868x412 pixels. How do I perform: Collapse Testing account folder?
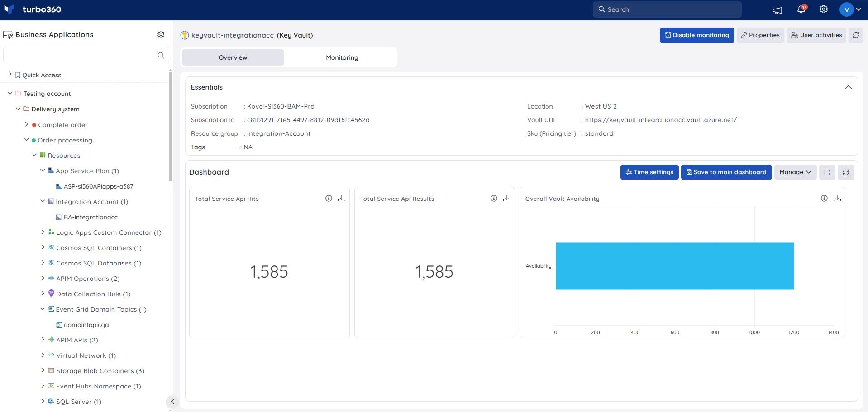[x=10, y=93]
